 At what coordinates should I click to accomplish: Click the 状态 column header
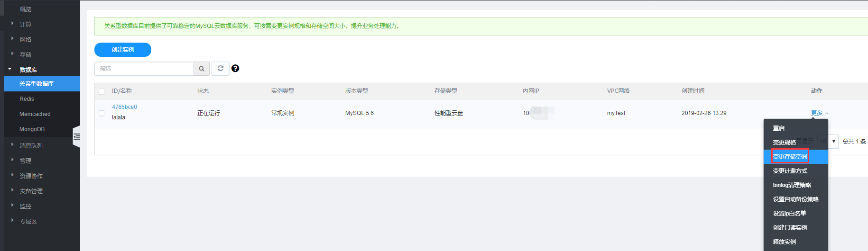[x=203, y=91]
